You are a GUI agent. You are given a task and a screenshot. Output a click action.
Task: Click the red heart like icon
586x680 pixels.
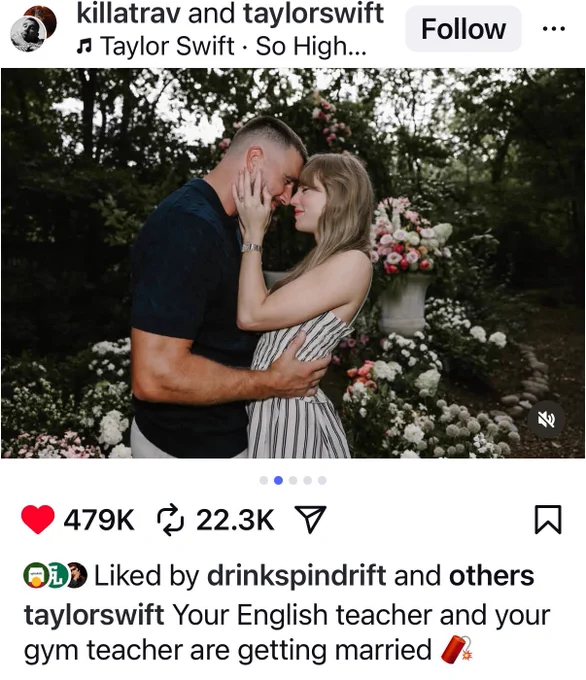38,519
